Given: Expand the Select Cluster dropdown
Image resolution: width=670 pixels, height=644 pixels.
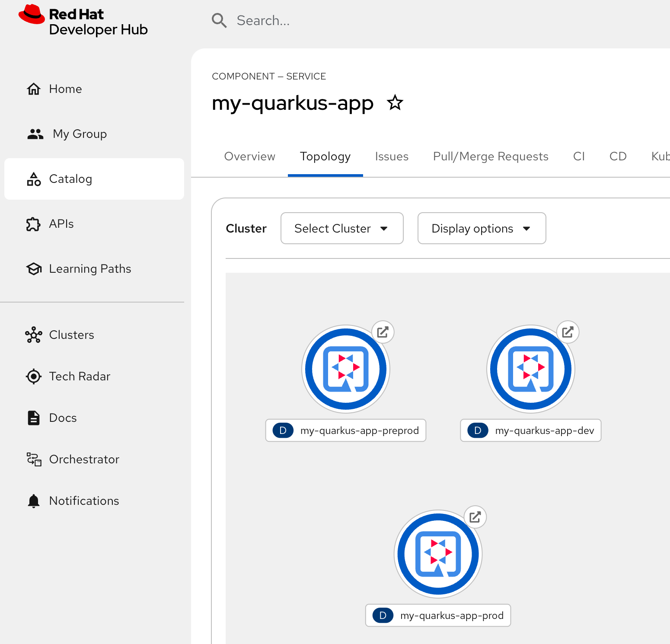Looking at the screenshot, I should point(341,228).
